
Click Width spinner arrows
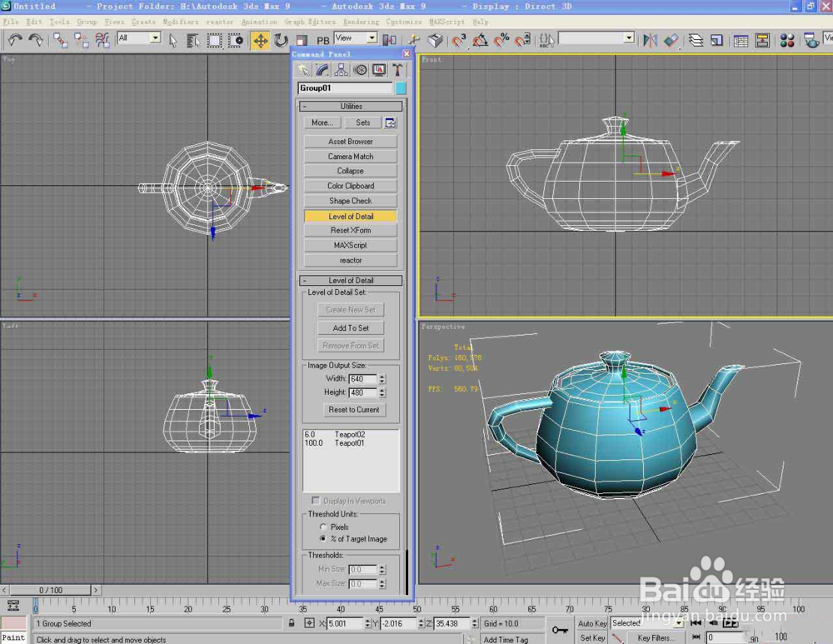point(382,379)
